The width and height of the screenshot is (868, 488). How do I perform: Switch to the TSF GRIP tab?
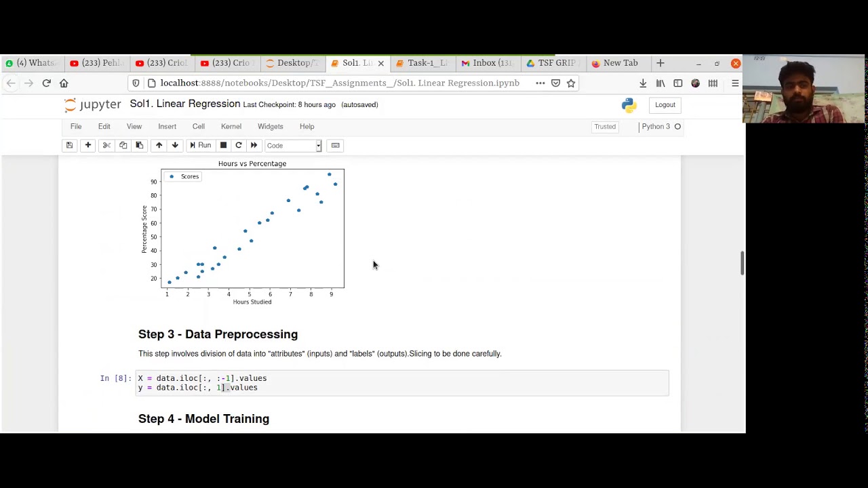tap(553, 63)
